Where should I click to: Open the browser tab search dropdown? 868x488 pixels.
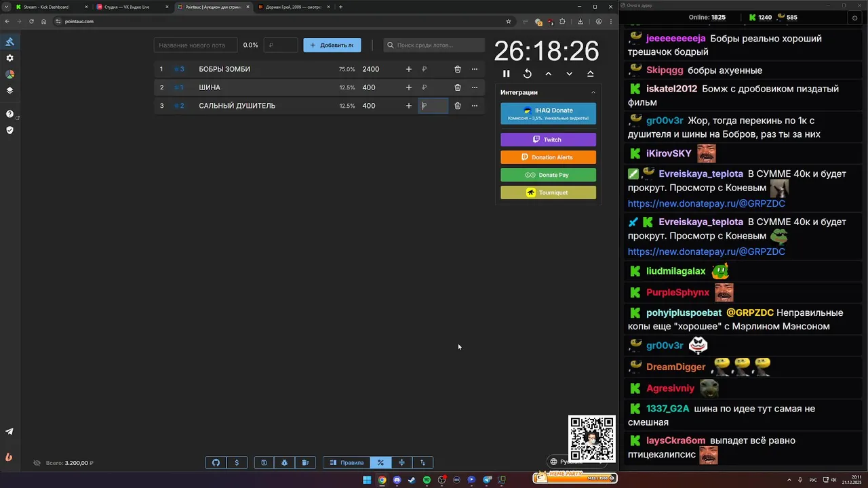7,7
